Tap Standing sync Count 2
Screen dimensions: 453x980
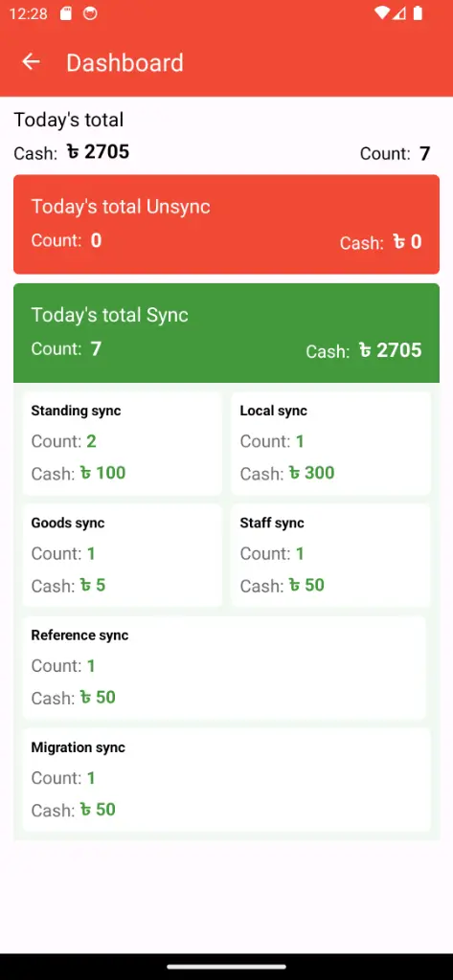click(x=91, y=442)
